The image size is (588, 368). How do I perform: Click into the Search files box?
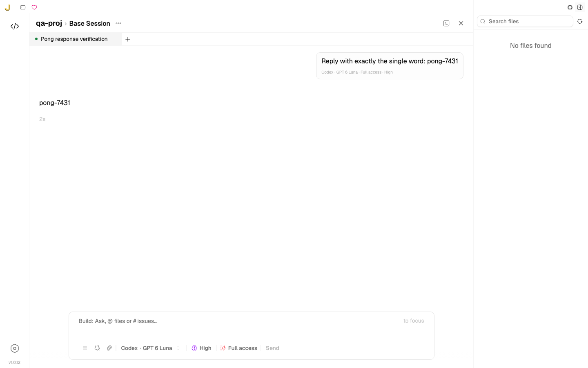pyautogui.click(x=525, y=21)
